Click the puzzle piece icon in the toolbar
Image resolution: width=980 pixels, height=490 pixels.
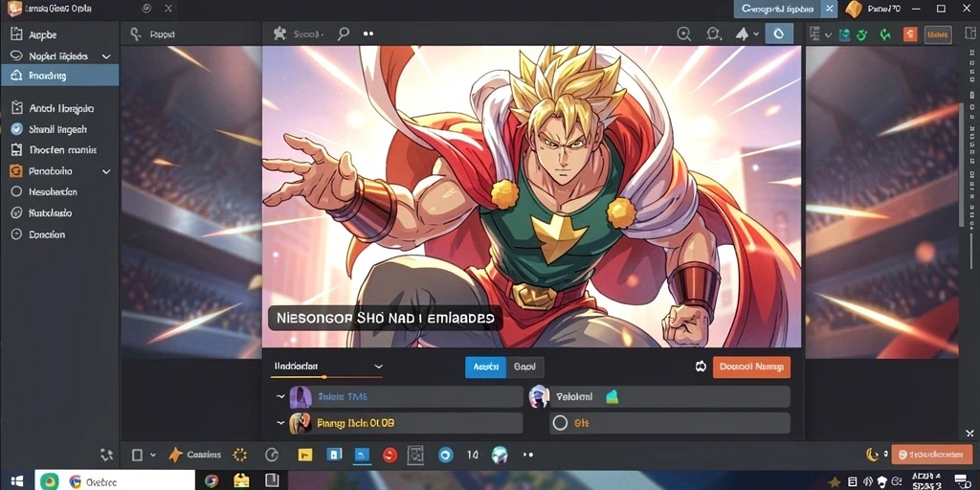(280, 33)
